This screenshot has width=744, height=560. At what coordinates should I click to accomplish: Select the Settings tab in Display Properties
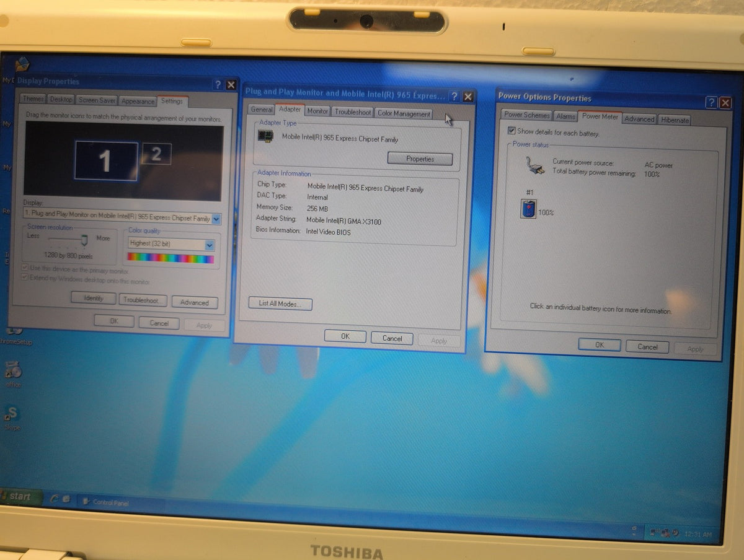(x=172, y=101)
